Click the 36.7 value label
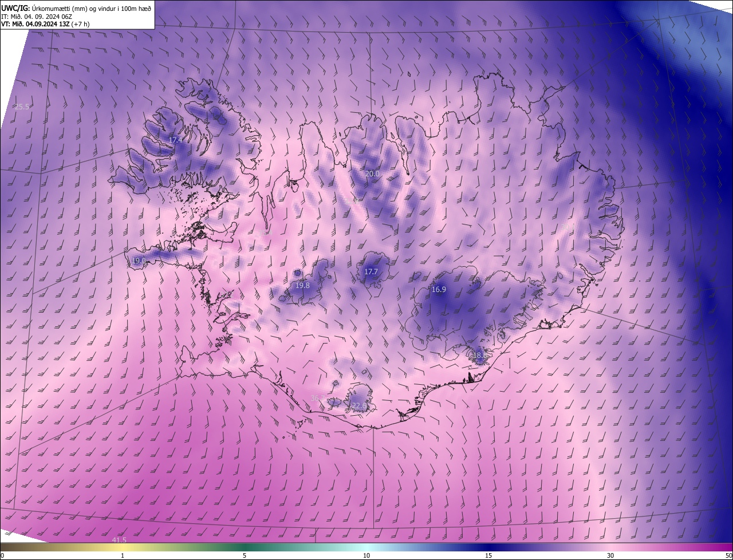This screenshot has width=733, height=560. [318, 398]
